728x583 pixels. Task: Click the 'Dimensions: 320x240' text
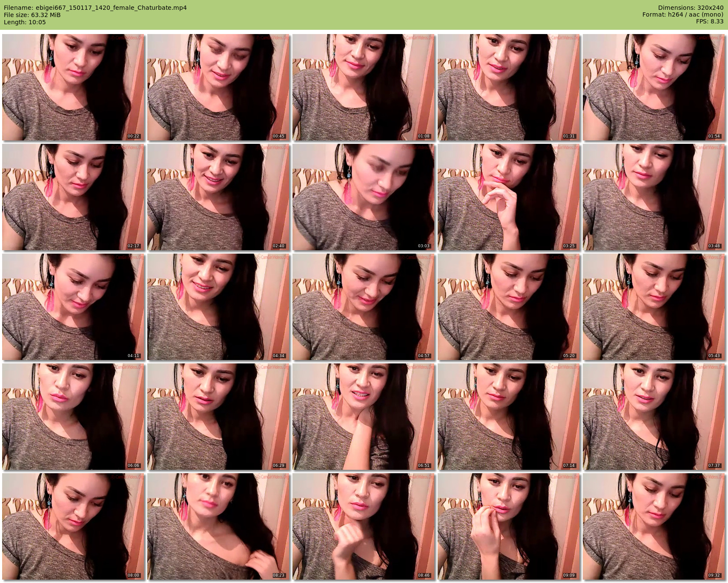pos(691,8)
